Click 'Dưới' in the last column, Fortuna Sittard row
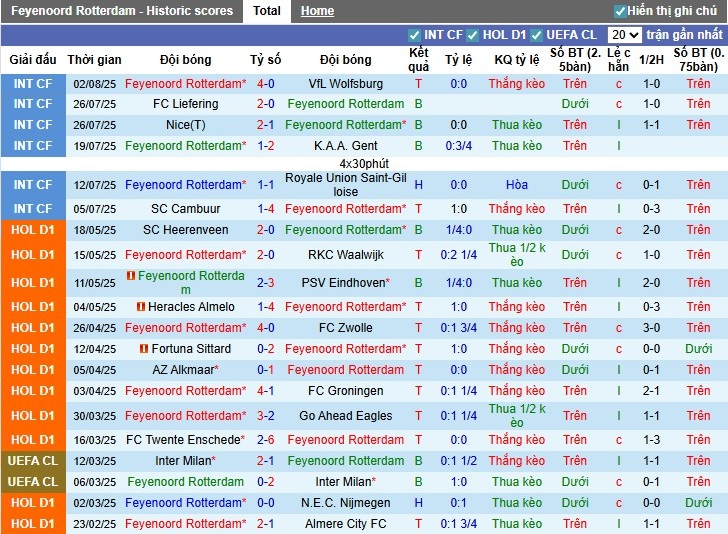 698,349
